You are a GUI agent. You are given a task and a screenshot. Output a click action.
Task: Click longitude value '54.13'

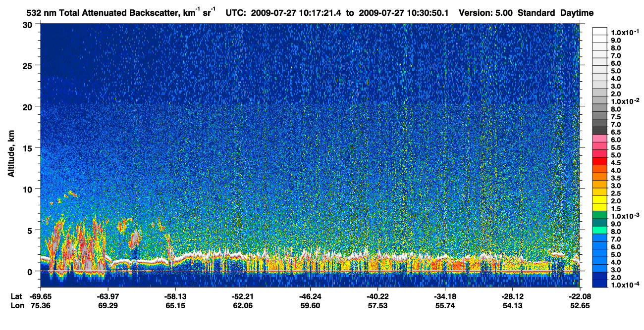(x=512, y=306)
